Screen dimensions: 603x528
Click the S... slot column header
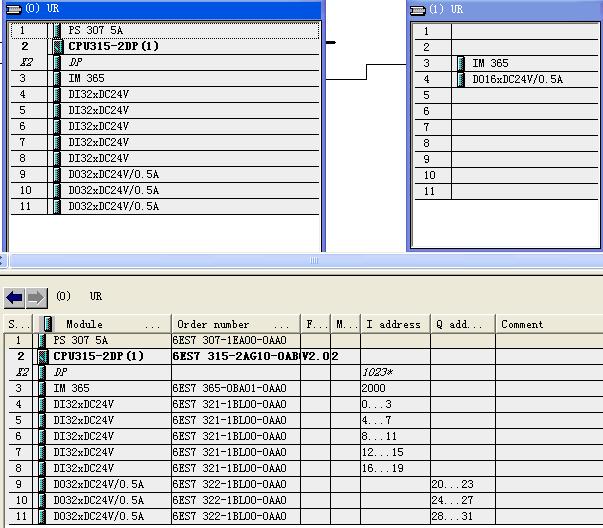(x=18, y=324)
